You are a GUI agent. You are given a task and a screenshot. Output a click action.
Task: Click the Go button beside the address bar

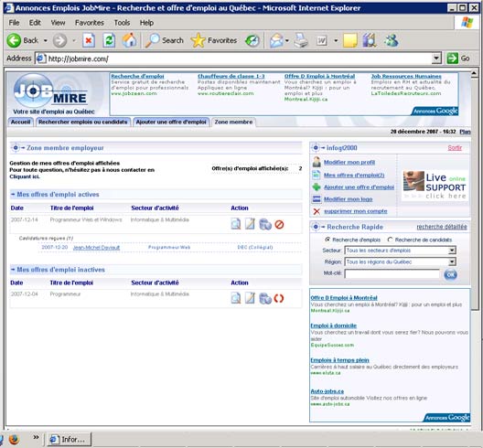[x=458, y=59]
